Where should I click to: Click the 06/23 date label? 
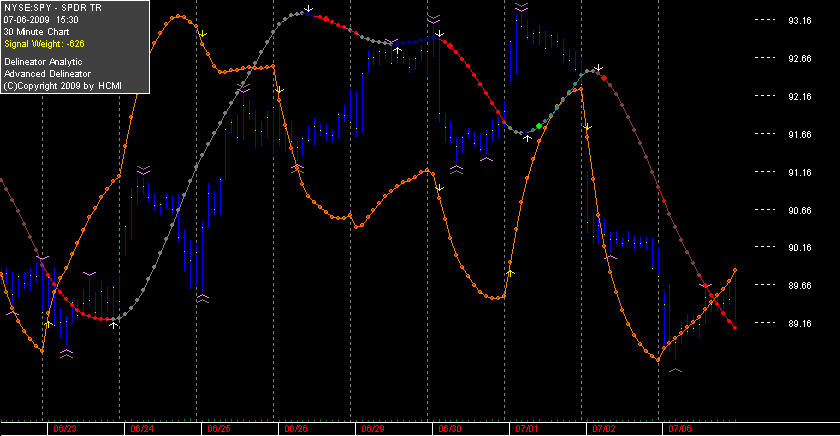(x=65, y=429)
